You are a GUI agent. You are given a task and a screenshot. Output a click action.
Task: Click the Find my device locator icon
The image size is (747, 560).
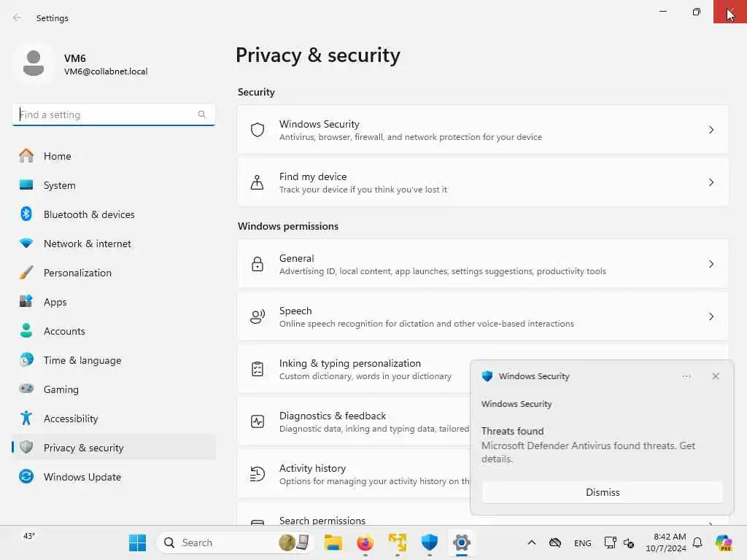coord(258,182)
